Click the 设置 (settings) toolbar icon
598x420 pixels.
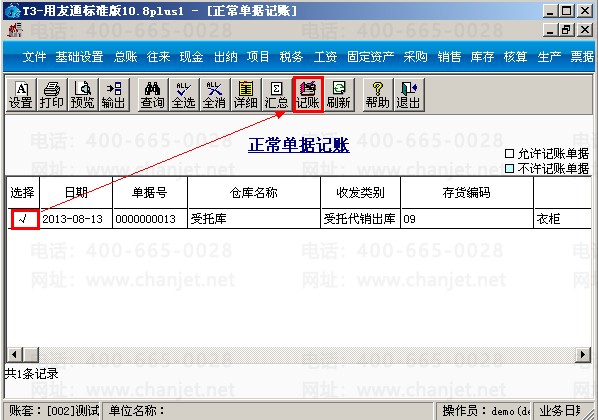click(x=21, y=95)
